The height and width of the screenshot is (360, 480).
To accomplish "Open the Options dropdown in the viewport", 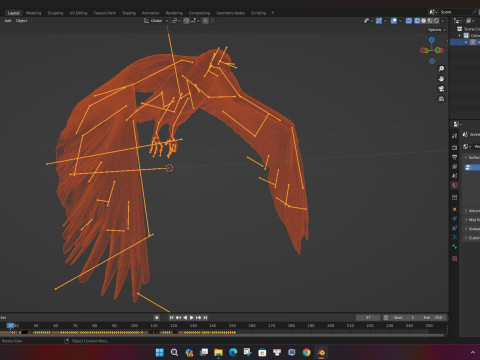I will coord(436,30).
